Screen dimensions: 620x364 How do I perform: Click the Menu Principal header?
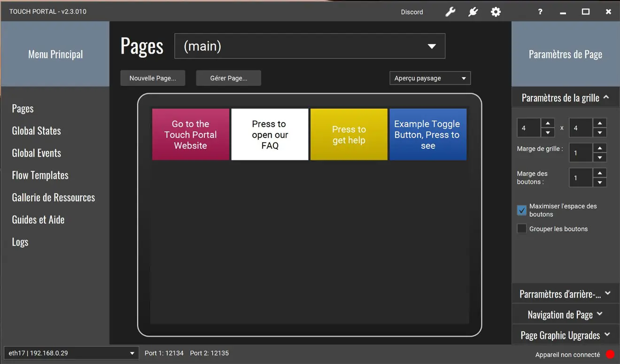point(55,54)
